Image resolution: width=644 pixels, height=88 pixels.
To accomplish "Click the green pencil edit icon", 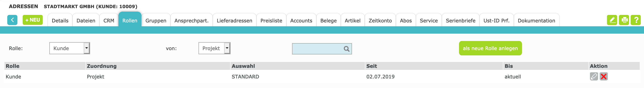I will pos(612,20).
